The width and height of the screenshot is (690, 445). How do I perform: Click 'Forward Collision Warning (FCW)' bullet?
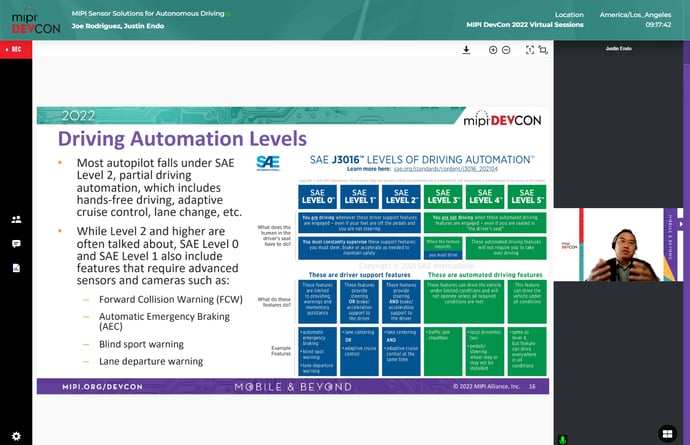pos(171,299)
